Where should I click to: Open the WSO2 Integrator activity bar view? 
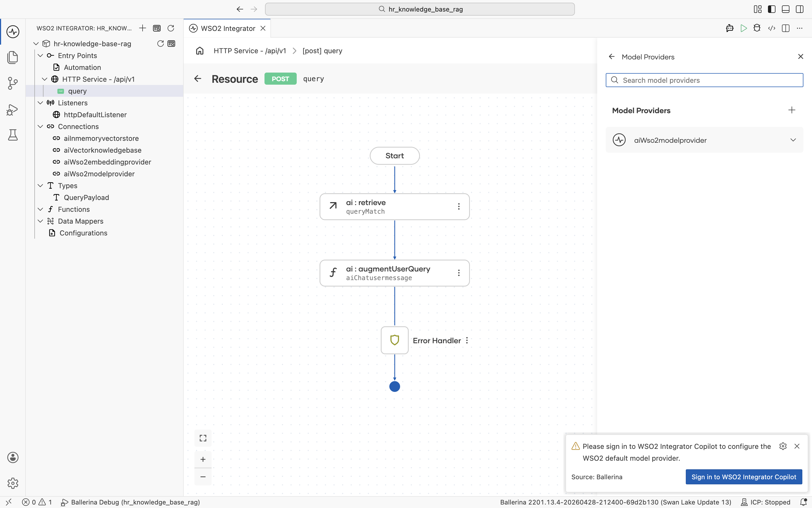coord(13,32)
